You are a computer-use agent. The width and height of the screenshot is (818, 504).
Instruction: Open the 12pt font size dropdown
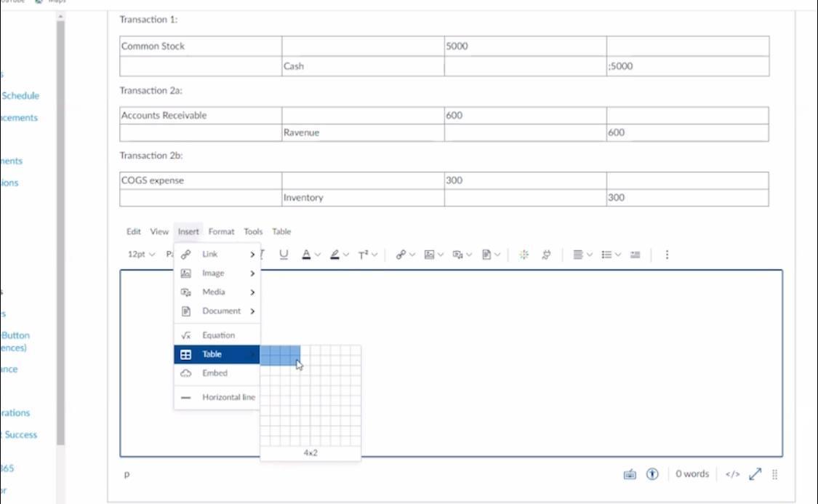(x=141, y=254)
